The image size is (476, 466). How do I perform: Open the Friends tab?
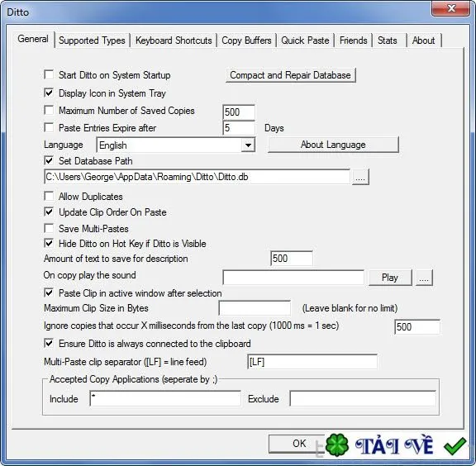354,40
